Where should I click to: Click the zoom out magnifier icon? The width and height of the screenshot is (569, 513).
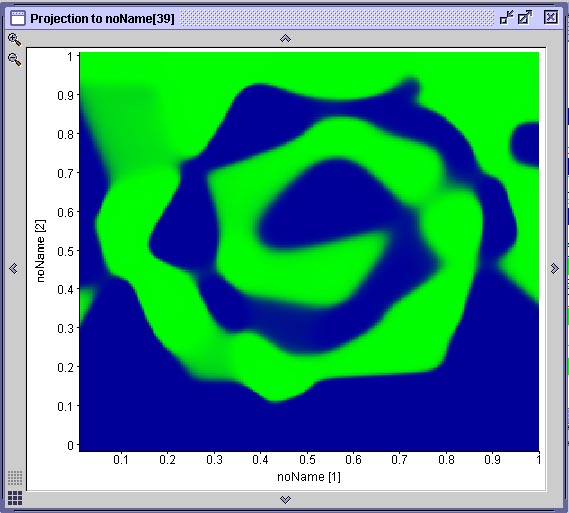pyautogui.click(x=15, y=59)
